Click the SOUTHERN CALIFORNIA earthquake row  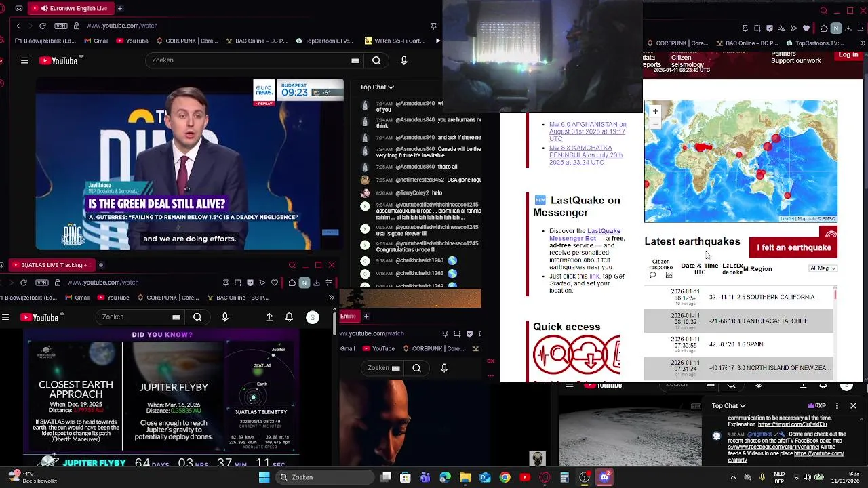point(738,297)
